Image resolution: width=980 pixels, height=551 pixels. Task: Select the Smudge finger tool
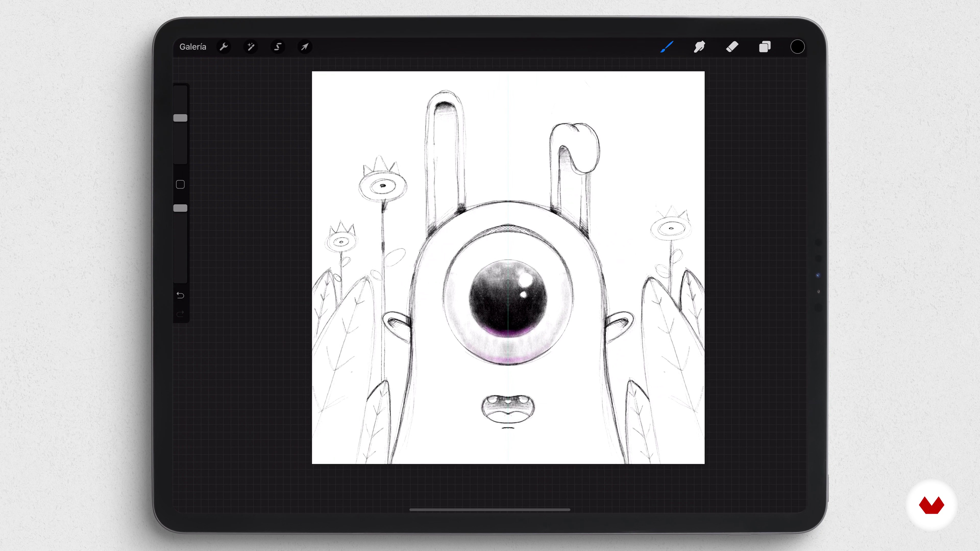tap(699, 47)
